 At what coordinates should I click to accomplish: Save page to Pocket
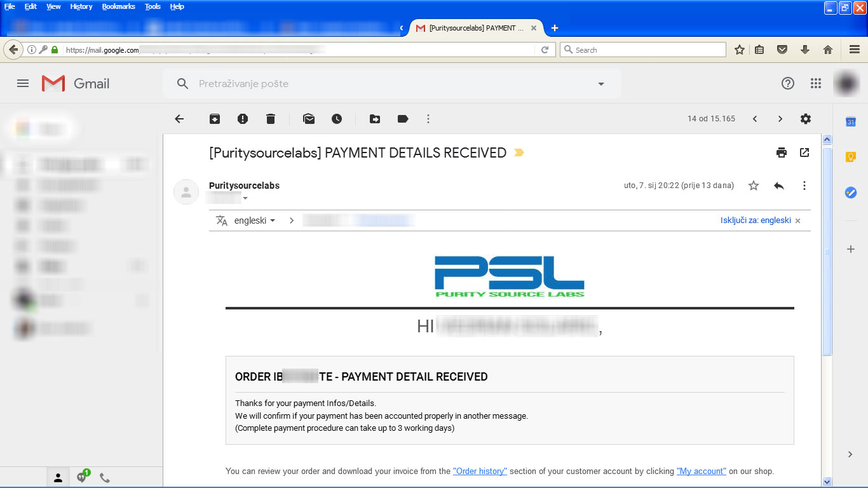[x=783, y=50]
